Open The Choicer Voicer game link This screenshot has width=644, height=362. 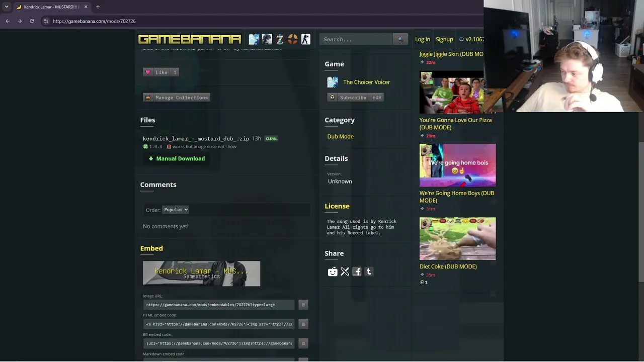[367, 82]
